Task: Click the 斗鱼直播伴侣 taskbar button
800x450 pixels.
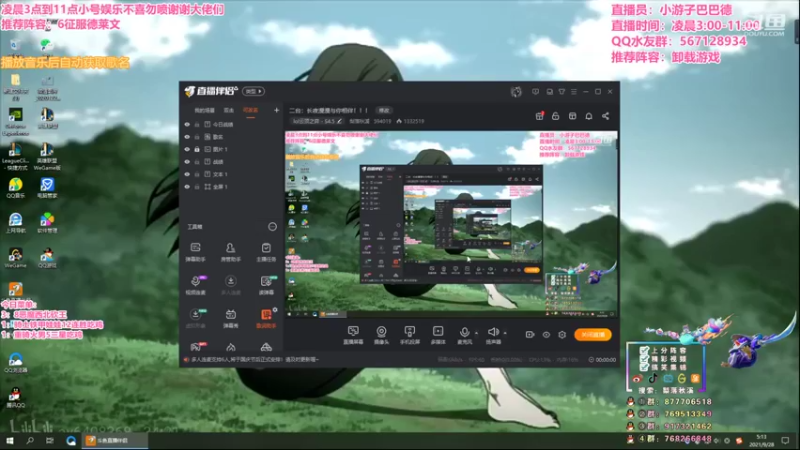Action: pos(115,440)
